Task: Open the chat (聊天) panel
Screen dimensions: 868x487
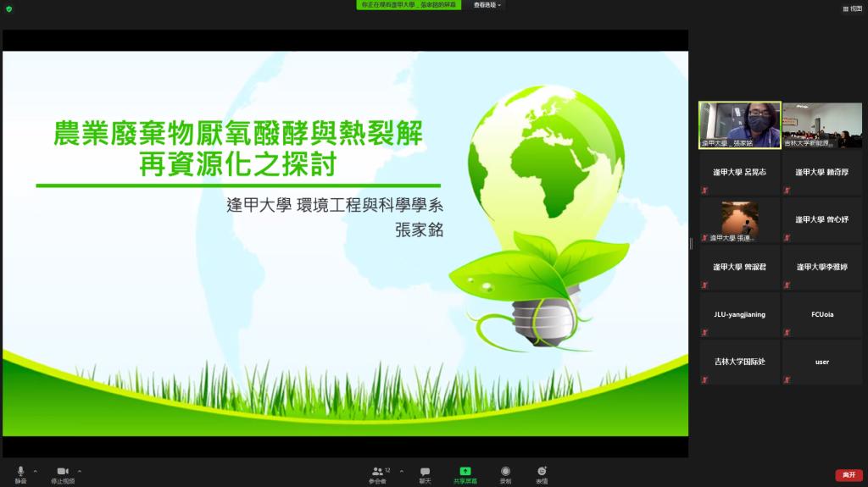Action: [x=425, y=471]
